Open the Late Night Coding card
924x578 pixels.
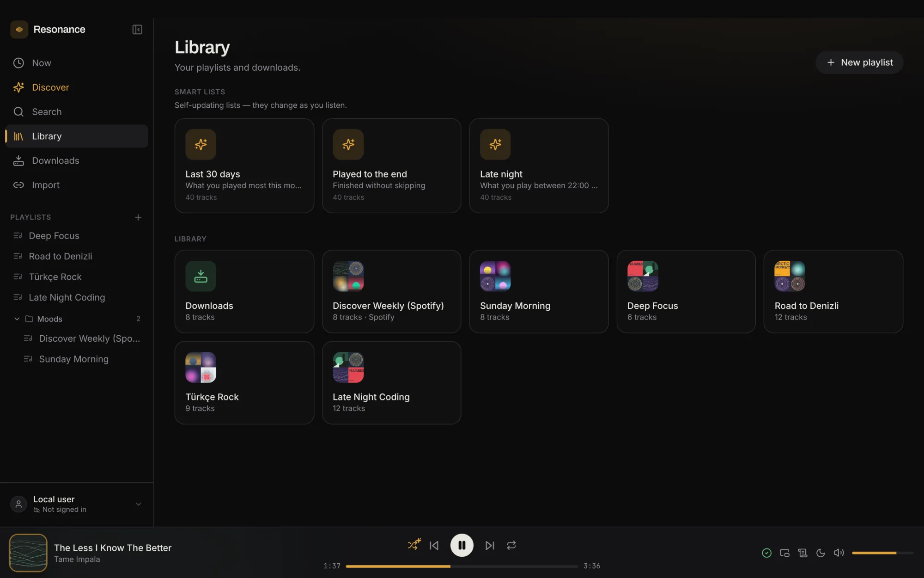[392, 382]
